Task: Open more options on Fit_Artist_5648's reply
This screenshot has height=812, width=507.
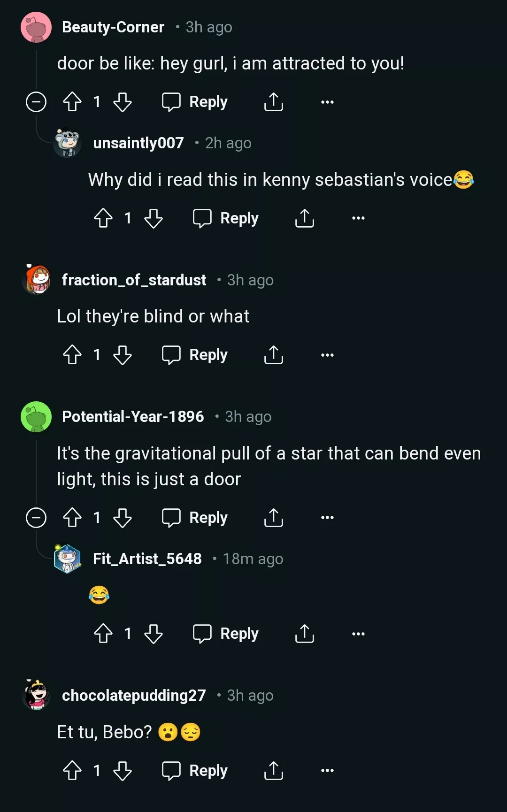Action: pos(358,634)
